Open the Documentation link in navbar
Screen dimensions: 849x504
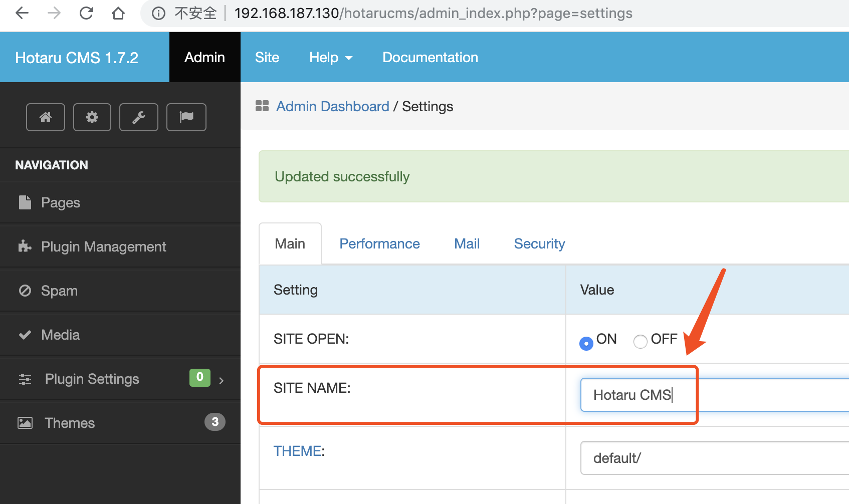pos(430,58)
